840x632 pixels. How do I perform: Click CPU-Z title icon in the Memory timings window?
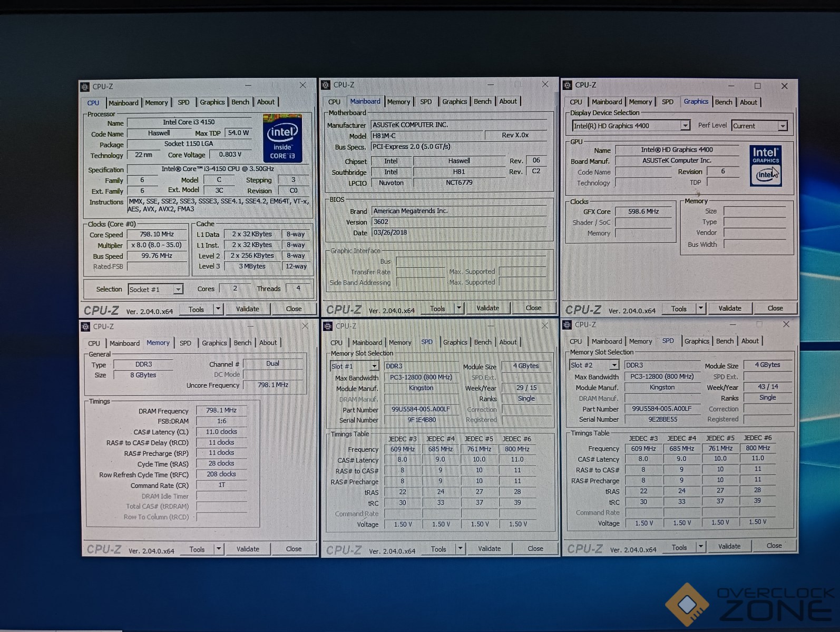pyautogui.click(x=85, y=327)
